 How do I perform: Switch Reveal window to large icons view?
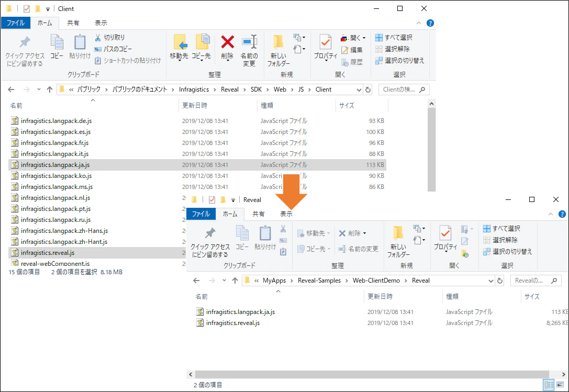pos(560,384)
